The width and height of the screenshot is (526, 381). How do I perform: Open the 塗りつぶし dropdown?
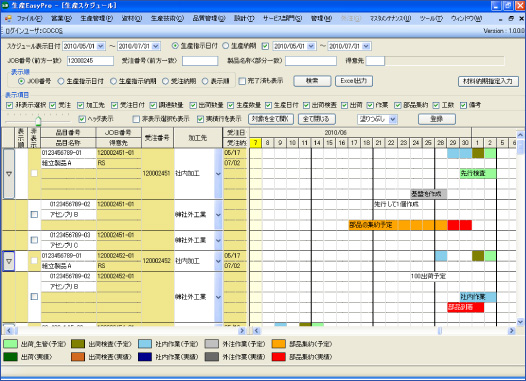393,119
